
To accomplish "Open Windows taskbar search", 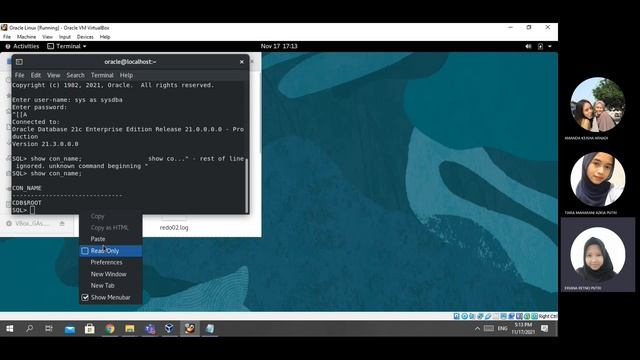I will pos(29,329).
